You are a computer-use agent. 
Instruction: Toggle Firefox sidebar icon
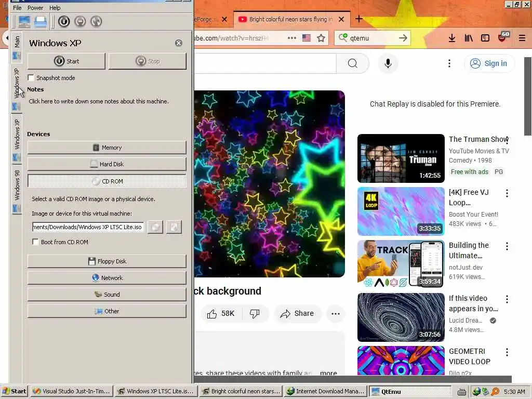[x=485, y=38]
